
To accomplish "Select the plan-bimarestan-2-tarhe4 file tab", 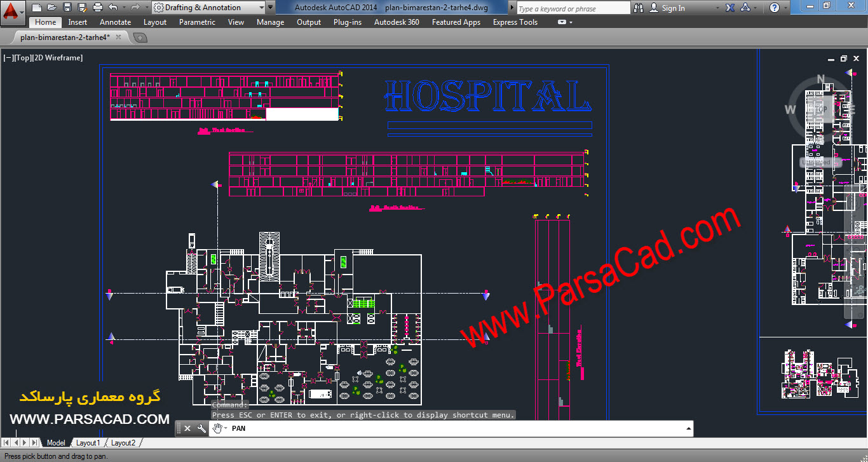I will (x=65, y=37).
